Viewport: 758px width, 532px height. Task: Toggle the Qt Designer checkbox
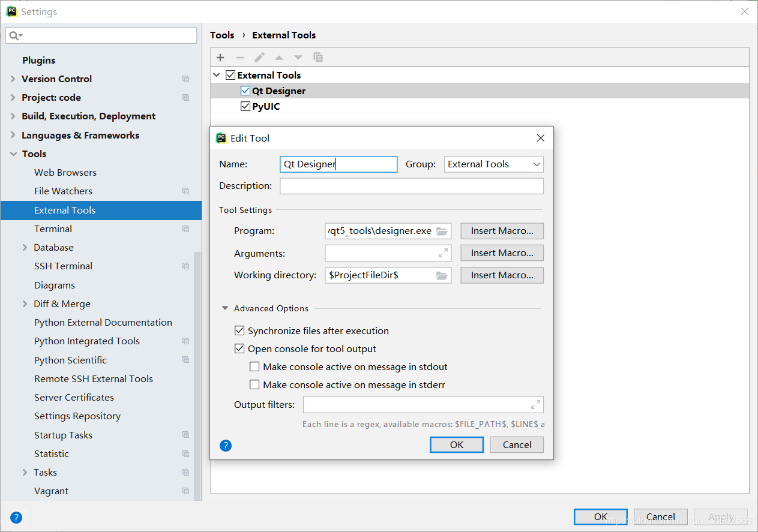coord(245,91)
